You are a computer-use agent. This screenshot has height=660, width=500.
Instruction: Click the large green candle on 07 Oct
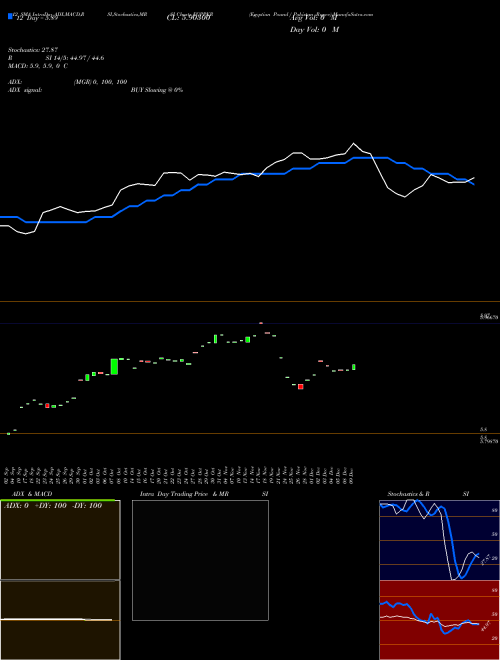click(114, 367)
